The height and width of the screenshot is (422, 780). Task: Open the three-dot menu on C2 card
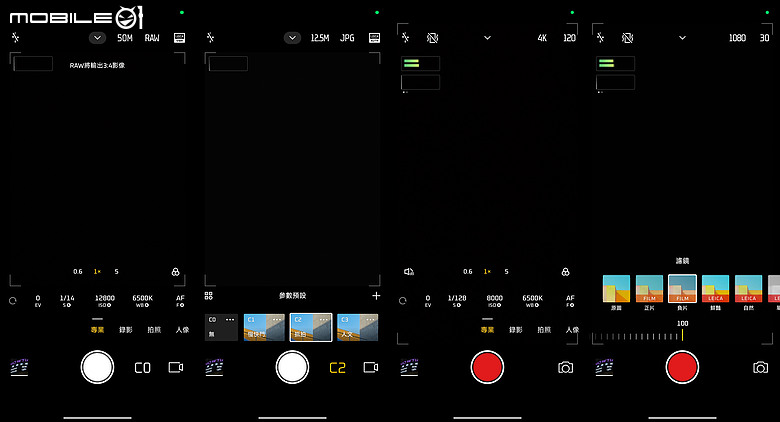pos(323,319)
